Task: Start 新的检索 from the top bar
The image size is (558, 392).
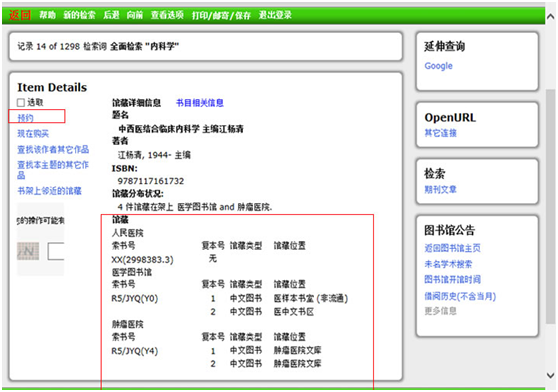Action: [79, 15]
